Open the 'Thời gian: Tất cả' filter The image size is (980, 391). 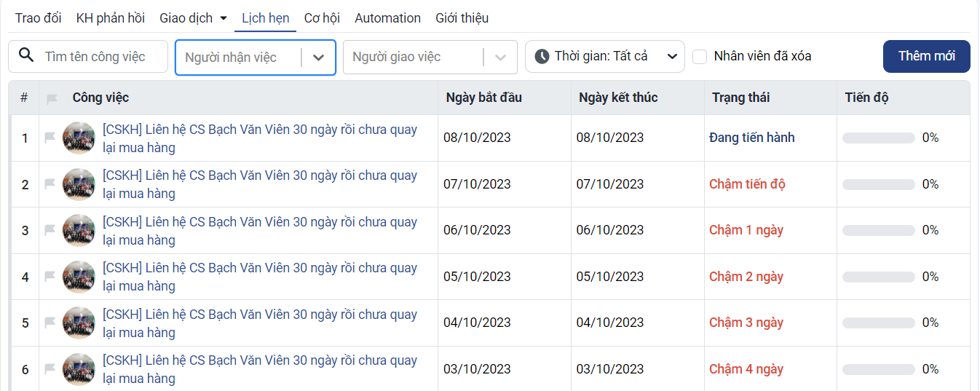[x=604, y=57]
